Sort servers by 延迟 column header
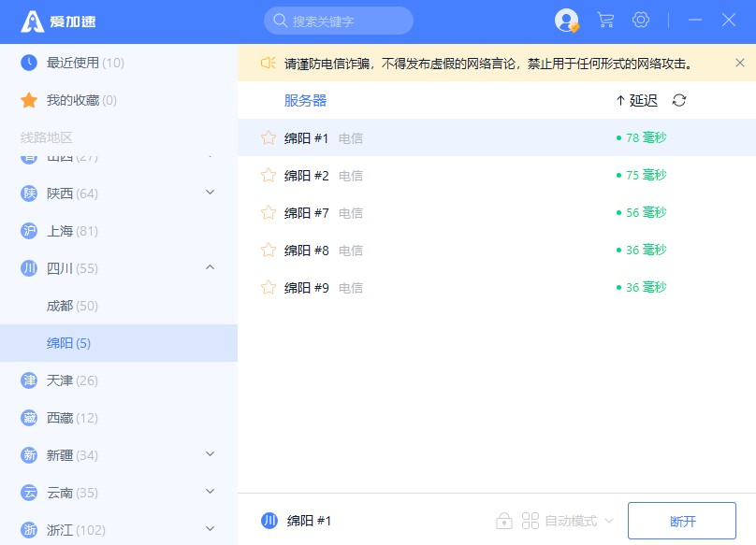Screen dimensions: 756x545 (636, 101)
